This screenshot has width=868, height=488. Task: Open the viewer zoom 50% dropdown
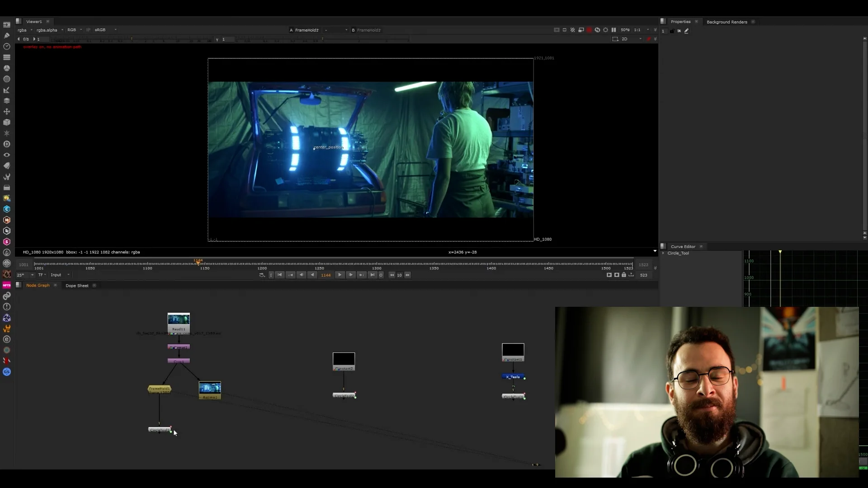point(626,30)
